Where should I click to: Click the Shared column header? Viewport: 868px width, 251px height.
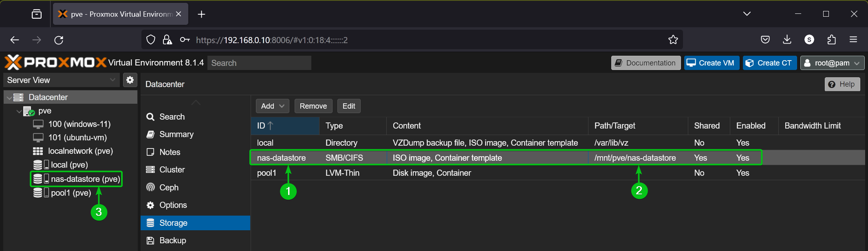click(x=709, y=126)
